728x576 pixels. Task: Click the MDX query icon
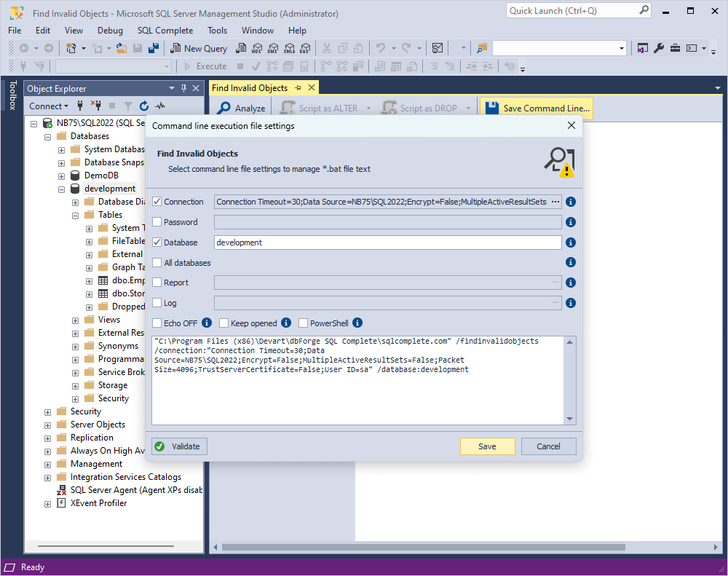257,48
